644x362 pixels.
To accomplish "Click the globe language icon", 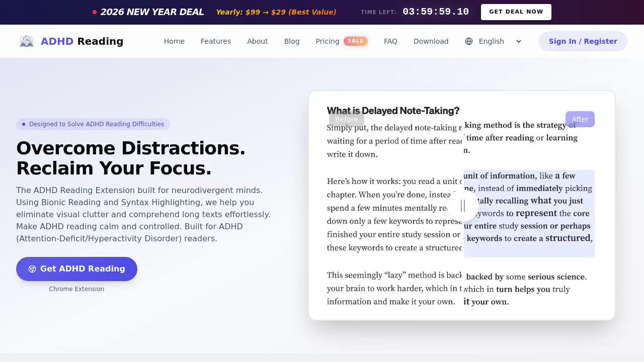I will pyautogui.click(x=469, y=41).
